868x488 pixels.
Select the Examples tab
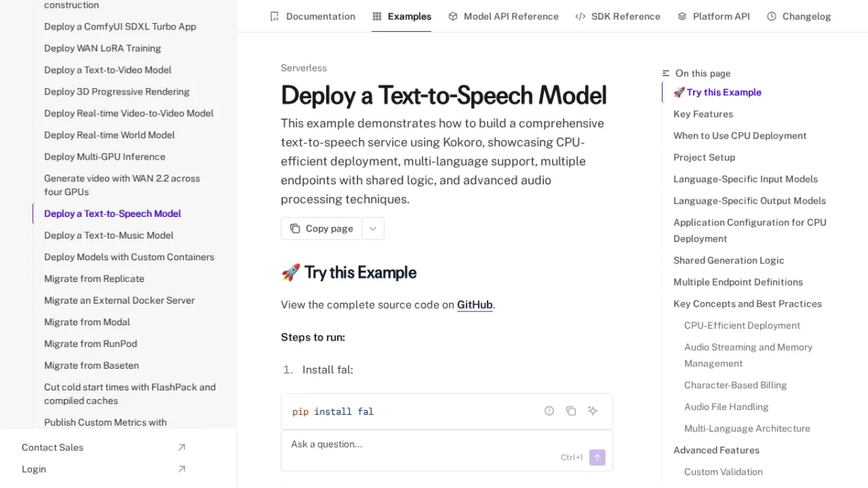pos(401,16)
